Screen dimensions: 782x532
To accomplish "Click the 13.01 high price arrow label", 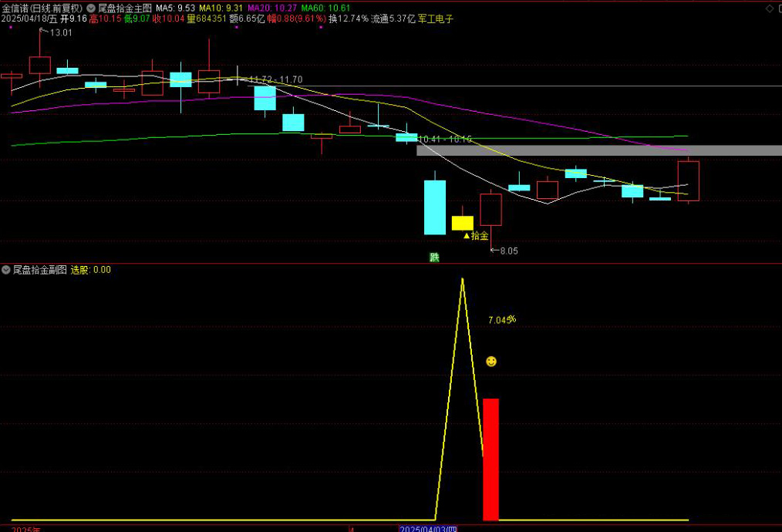I will (x=58, y=32).
